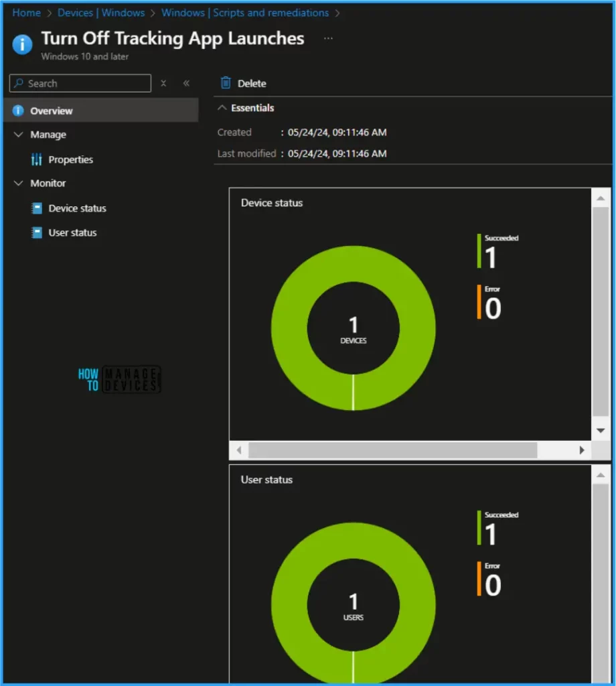Collapse the Manage section chevron

point(18,135)
